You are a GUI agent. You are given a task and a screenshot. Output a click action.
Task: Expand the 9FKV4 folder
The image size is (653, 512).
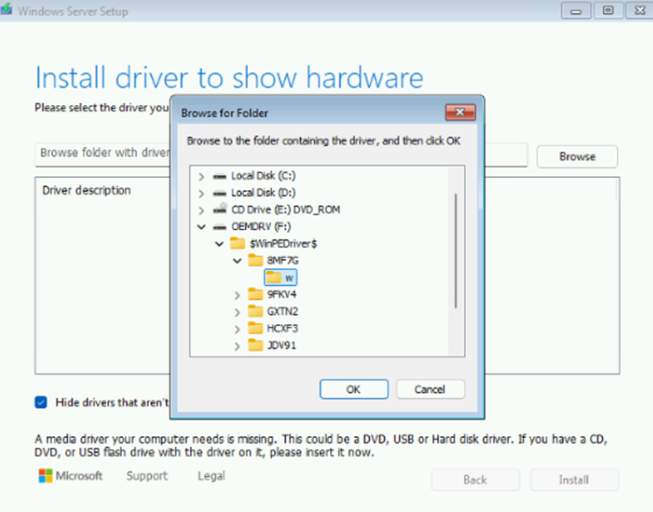click(x=237, y=295)
